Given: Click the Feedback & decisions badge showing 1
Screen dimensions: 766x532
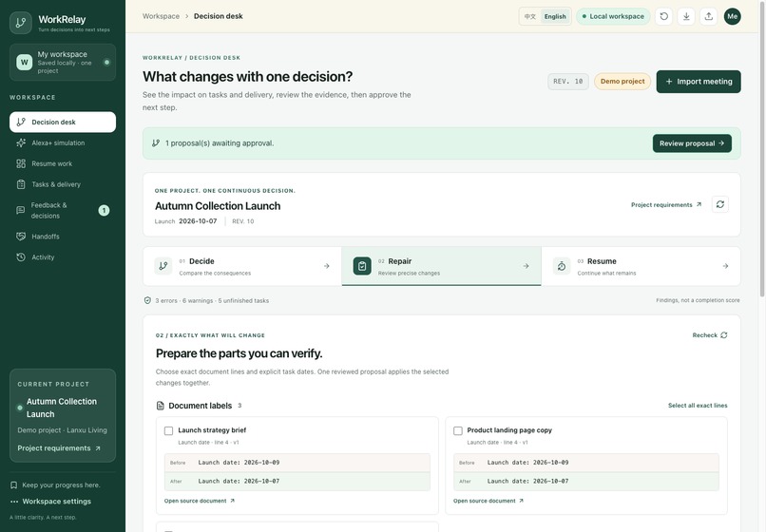Looking at the screenshot, I should coord(104,211).
